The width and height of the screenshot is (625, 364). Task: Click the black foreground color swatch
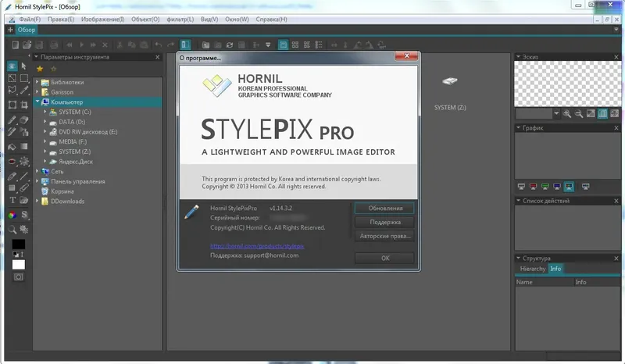[18, 244]
